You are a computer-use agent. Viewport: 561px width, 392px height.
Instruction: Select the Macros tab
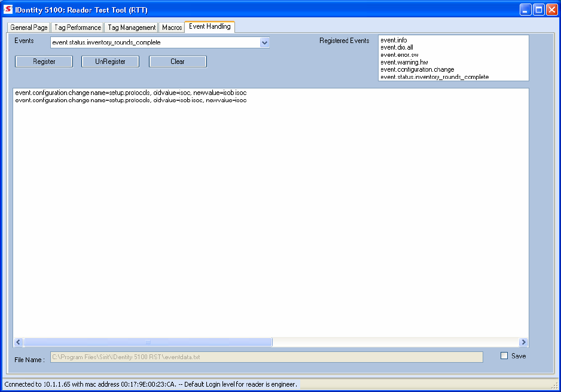pyautogui.click(x=172, y=27)
